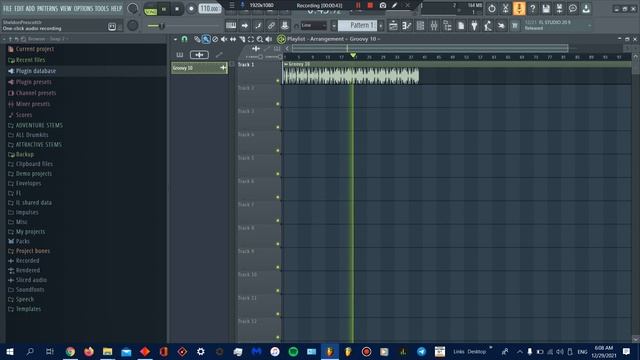This screenshot has height=360, width=640.
Task: Open the pattern selector dropdown arrow
Action: (x=333, y=26)
